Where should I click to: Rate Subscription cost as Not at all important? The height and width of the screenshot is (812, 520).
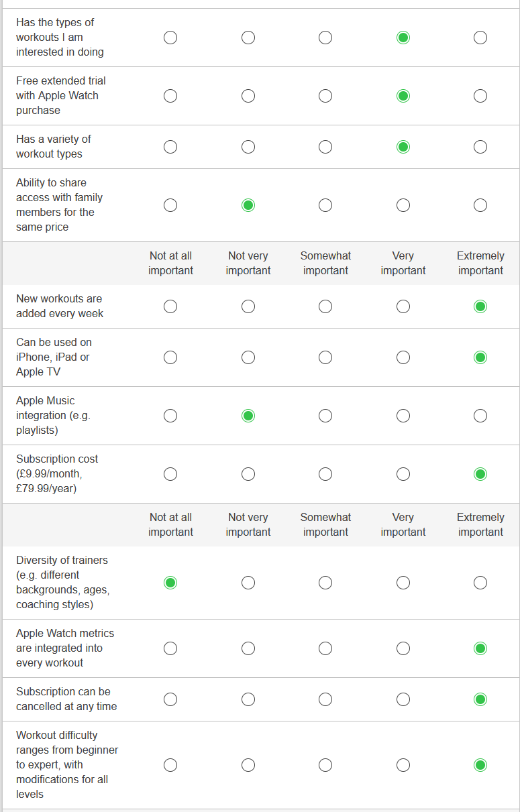tap(170, 474)
